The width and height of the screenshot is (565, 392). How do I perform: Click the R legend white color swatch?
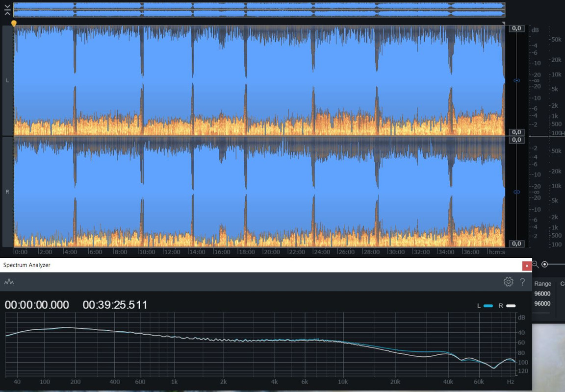click(511, 306)
